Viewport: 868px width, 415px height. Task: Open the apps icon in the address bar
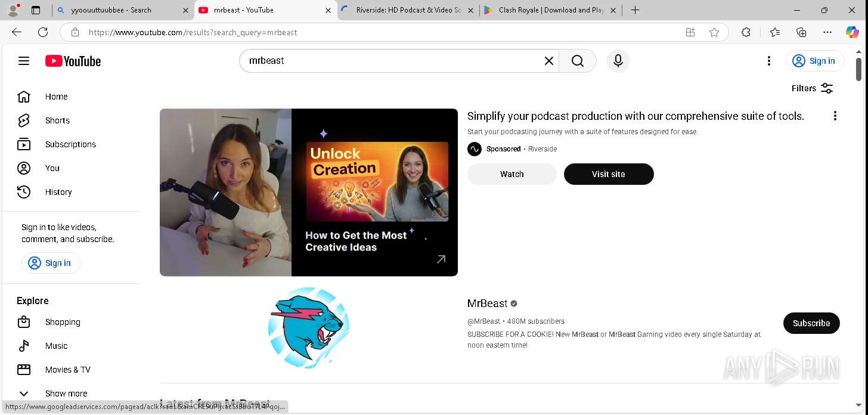tap(690, 32)
